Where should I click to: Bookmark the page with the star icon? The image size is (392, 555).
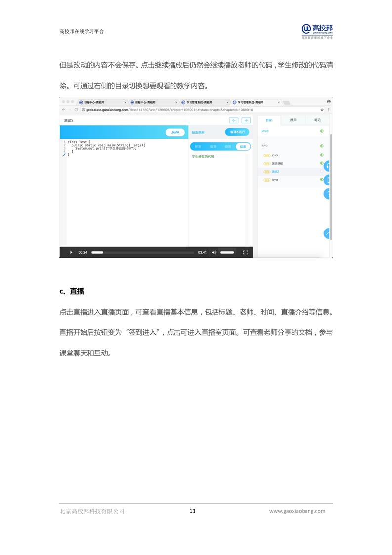point(322,110)
